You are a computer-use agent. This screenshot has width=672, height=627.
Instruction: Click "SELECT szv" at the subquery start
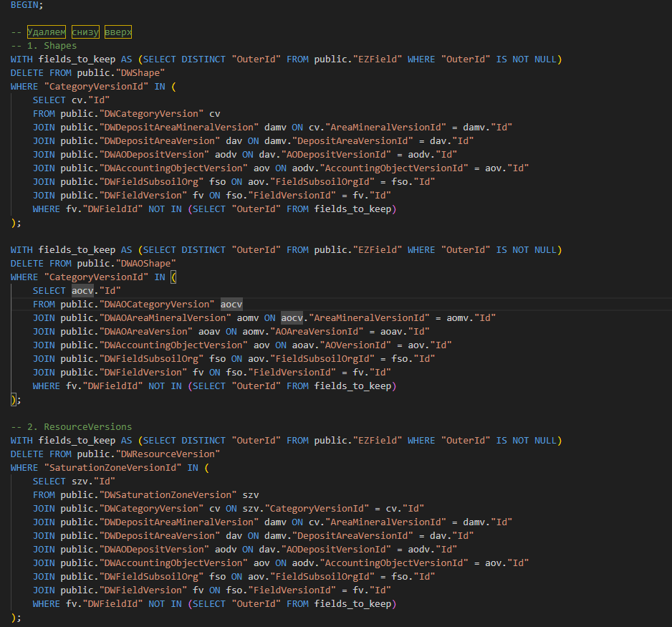pyautogui.click(x=63, y=482)
